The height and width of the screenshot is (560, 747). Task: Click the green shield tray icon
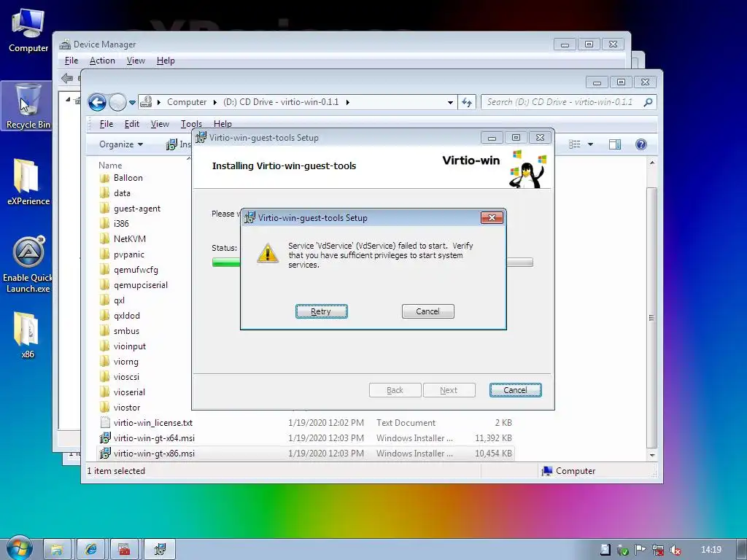[x=623, y=550]
